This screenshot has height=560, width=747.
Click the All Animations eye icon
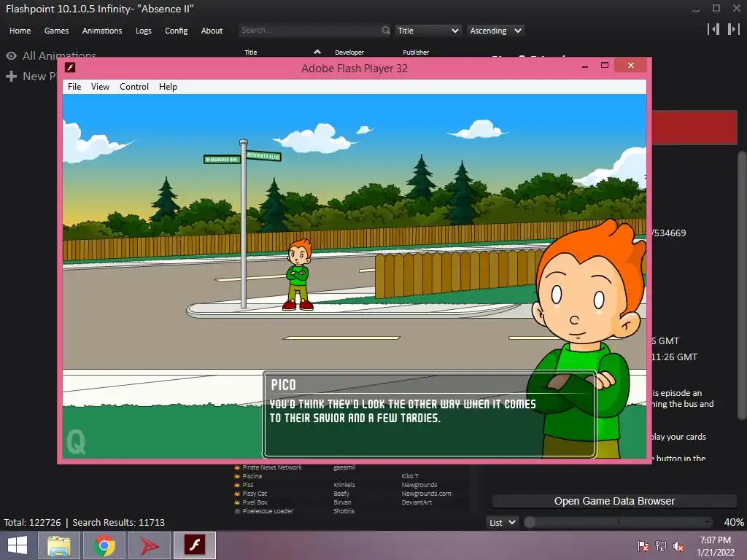[12, 55]
